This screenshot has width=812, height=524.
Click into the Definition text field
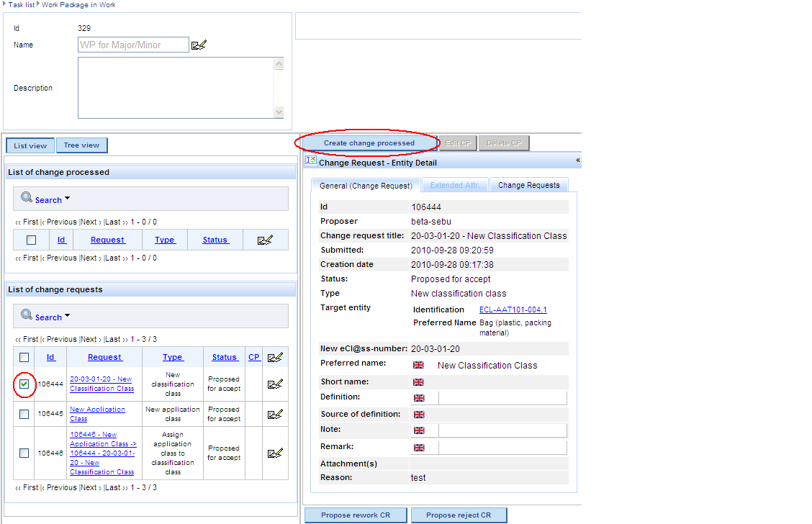click(502, 398)
